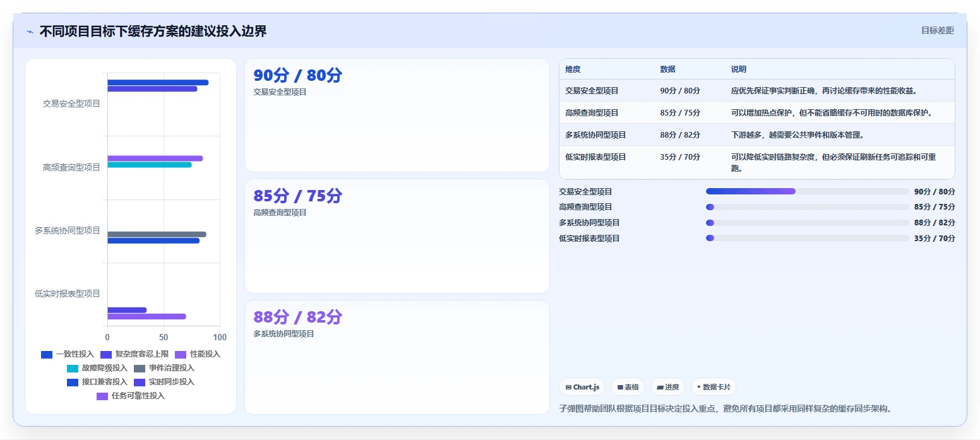The width and height of the screenshot is (980, 440).
Task: Click the 交易安全型项目 progress bar
Action: 807,191
